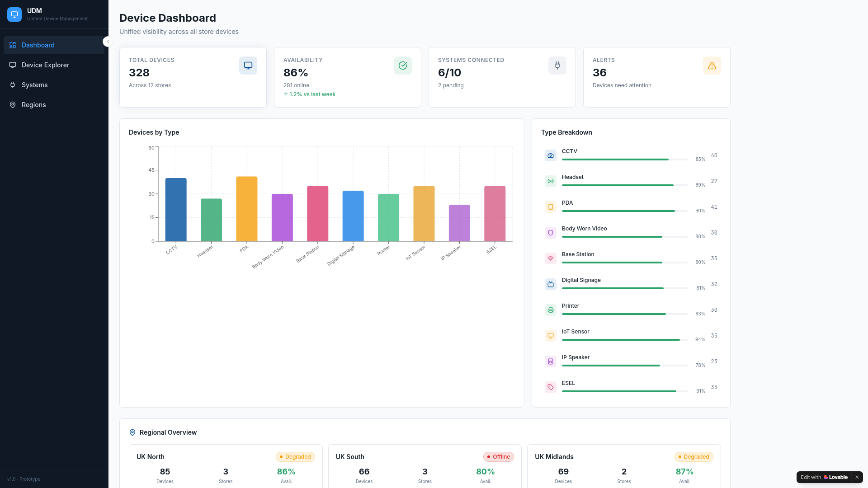Open Device Explorer in the sidebar

point(54,65)
